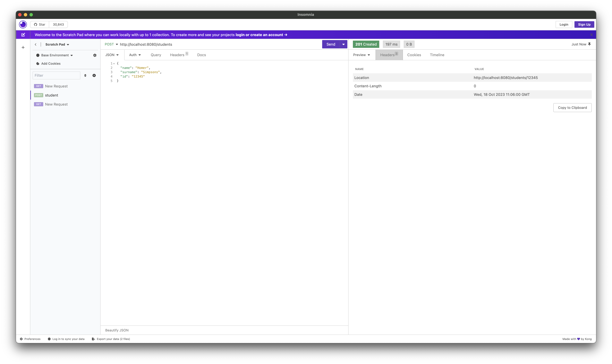The image size is (612, 364).
Task: Switch to the Docs tab
Action: 201,55
